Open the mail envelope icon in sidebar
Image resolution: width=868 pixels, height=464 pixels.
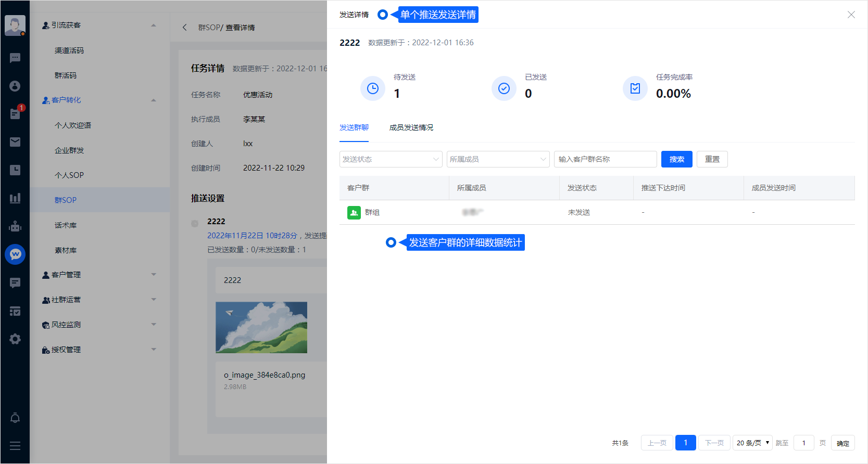coord(15,142)
